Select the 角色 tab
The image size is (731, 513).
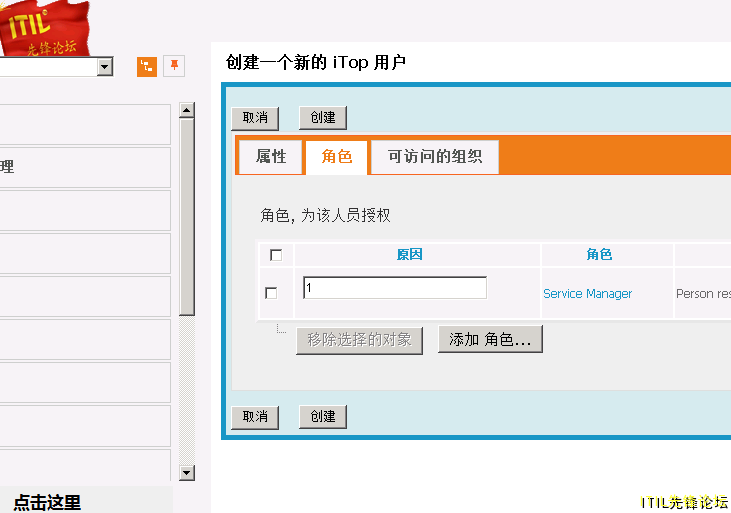tap(337, 157)
